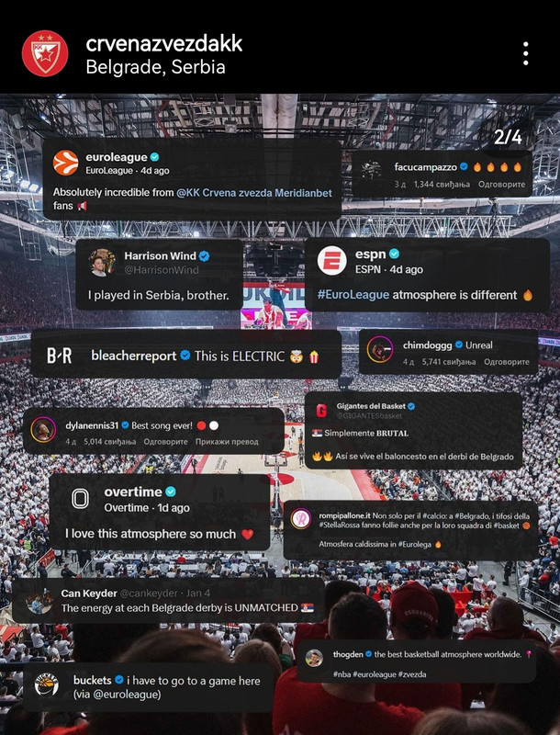The height and width of the screenshot is (735, 560).
Task: Click Одговорите under facucampazzo comment
Action: [501, 185]
